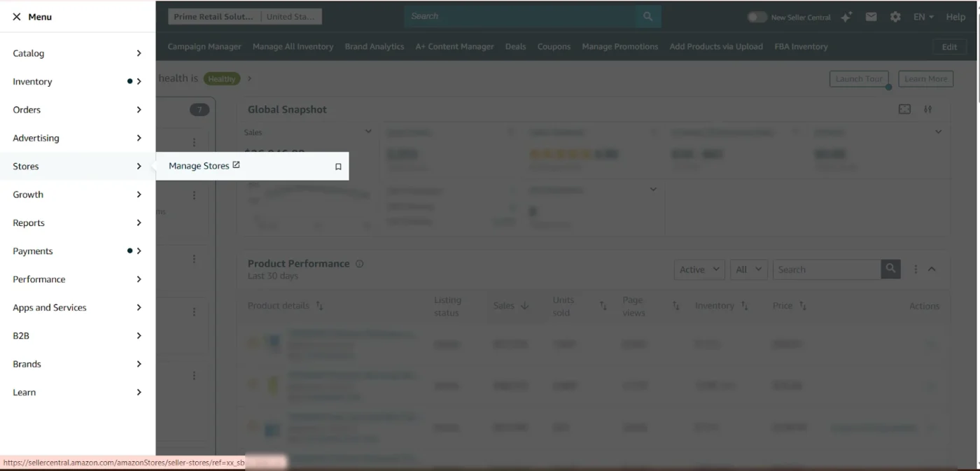
Task: Open the messages envelope icon
Action: tap(871, 17)
